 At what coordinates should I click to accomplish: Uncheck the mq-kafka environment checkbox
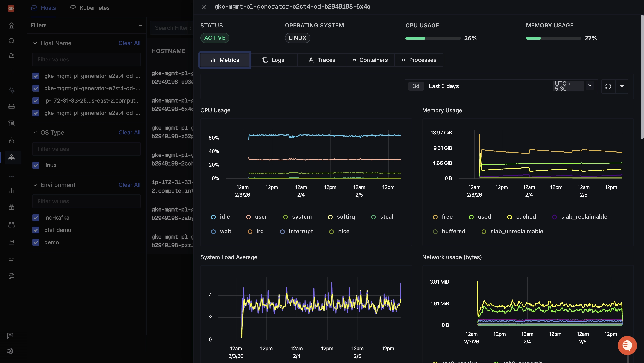pos(36,218)
